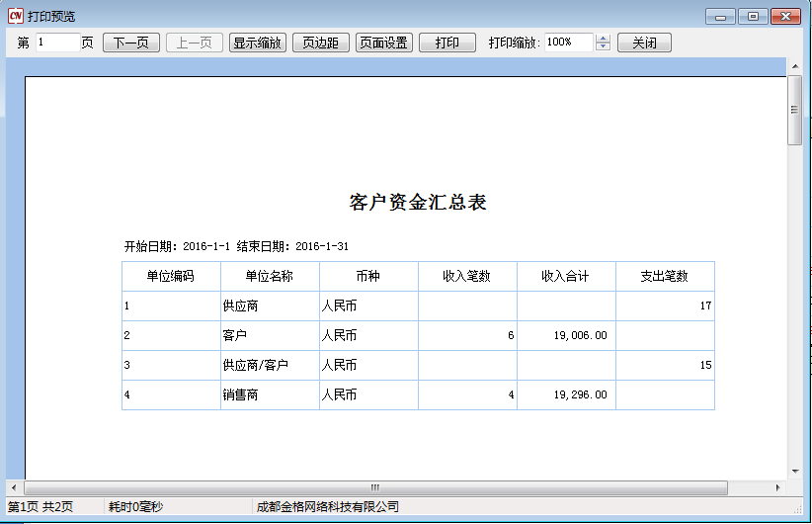Click the horizontal scrollbar thumb

pyautogui.click(x=375, y=487)
